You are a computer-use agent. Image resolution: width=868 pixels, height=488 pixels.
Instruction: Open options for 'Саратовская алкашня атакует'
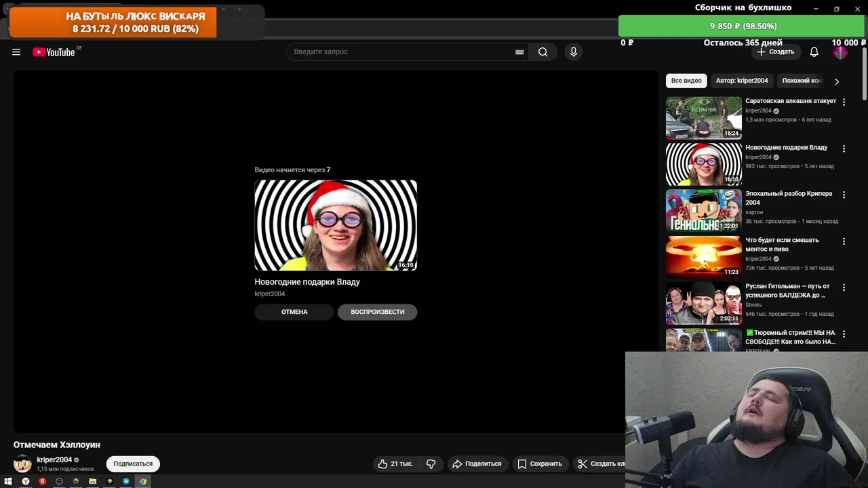(x=844, y=102)
